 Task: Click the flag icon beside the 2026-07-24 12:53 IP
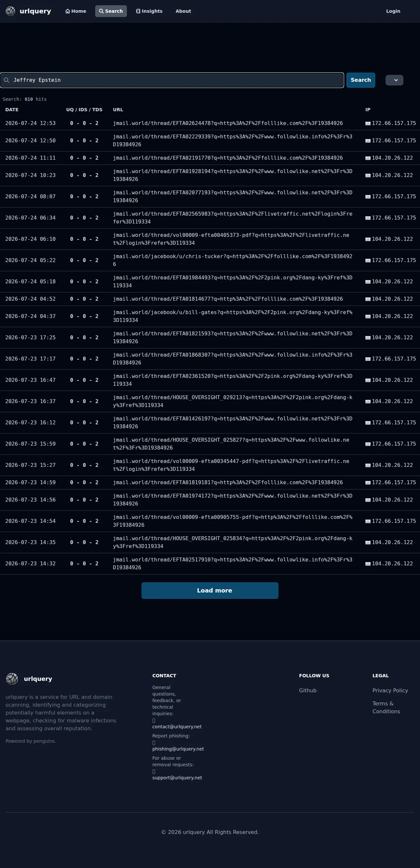coord(368,124)
